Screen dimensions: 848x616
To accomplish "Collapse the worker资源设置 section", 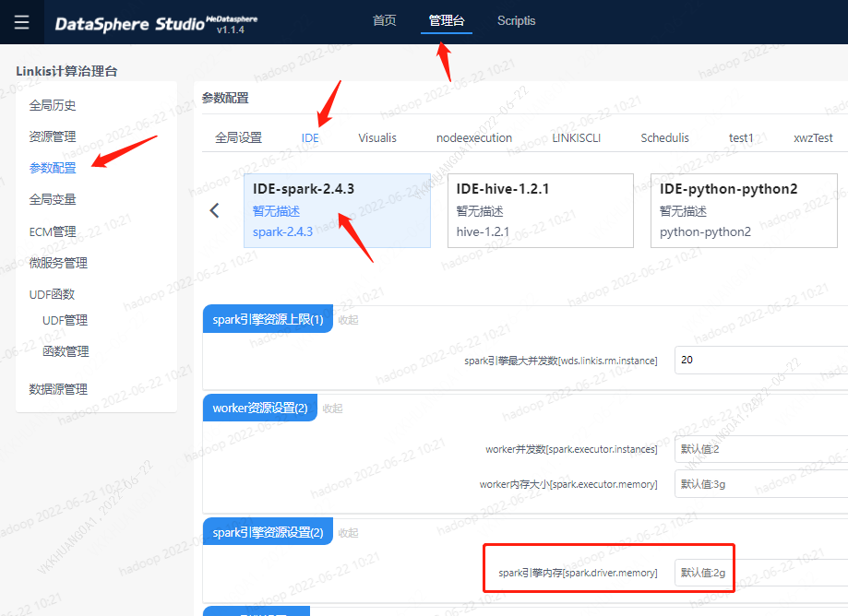I will pyautogui.click(x=332, y=408).
